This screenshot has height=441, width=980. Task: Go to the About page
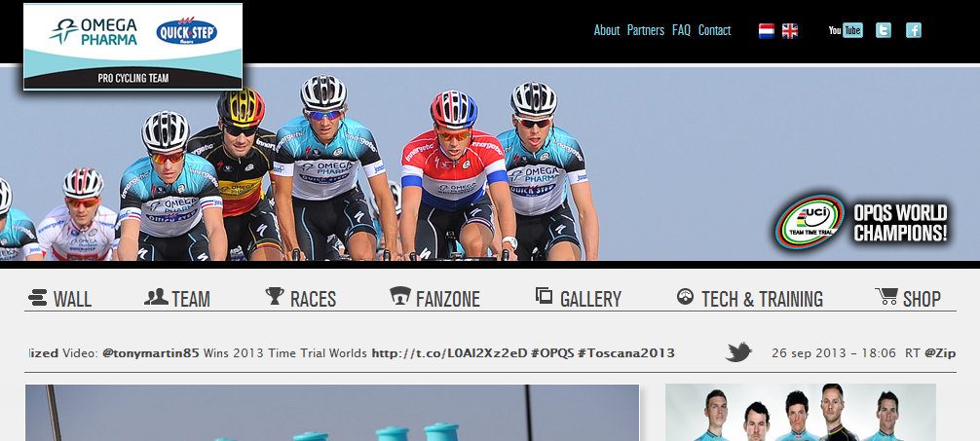tap(606, 30)
